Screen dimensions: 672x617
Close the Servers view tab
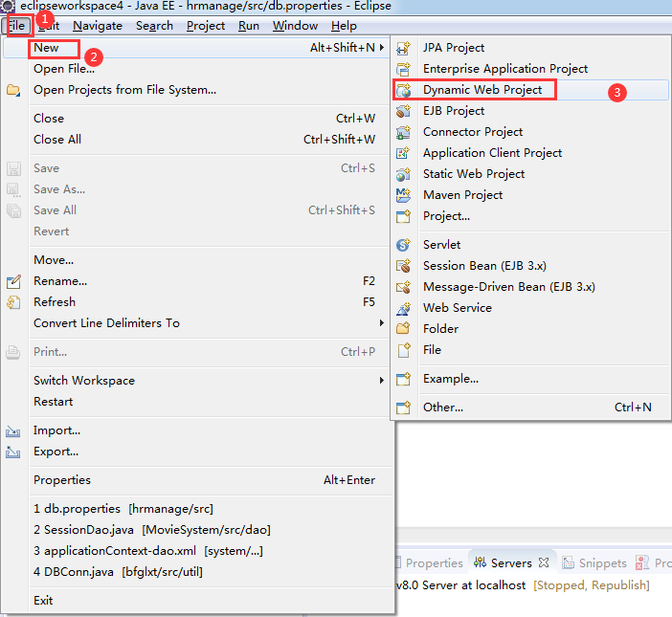[x=544, y=562]
